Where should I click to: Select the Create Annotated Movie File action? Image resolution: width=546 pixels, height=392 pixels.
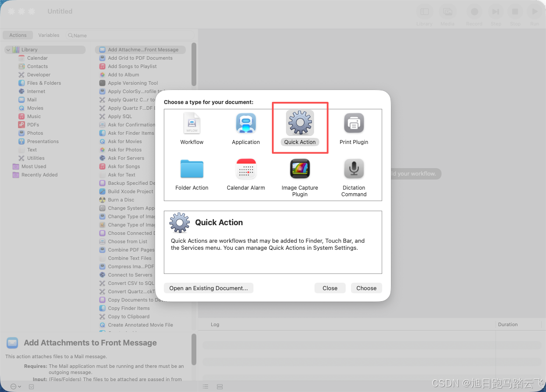click(141, 325)
